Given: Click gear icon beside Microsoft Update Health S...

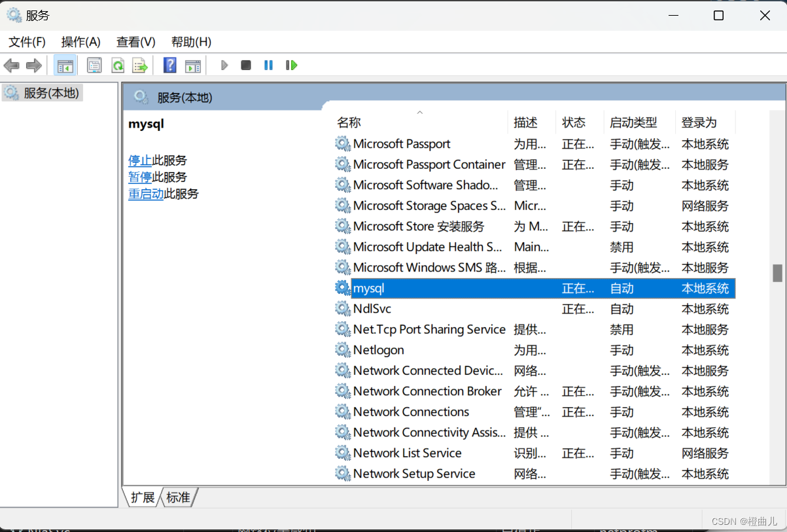Looking at the screenshot, I should point(343,247).
